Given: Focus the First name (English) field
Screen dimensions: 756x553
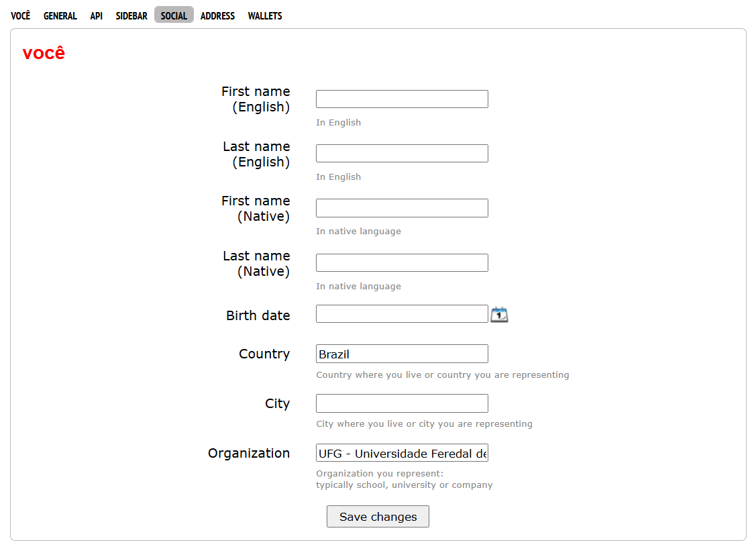Looking at the screenshot, I should pyautogui.click(x=402, y=99).
